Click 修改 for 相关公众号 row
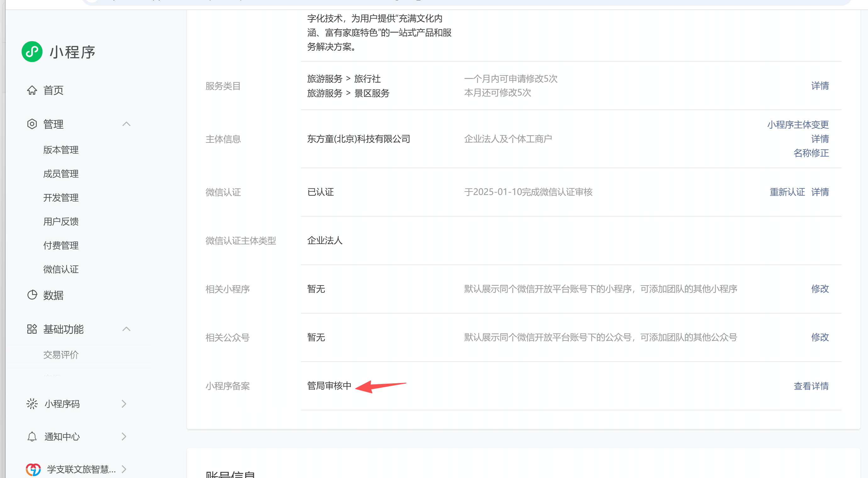Image resolution: width=868 pixels, height=478 pixels. [820, 337]
